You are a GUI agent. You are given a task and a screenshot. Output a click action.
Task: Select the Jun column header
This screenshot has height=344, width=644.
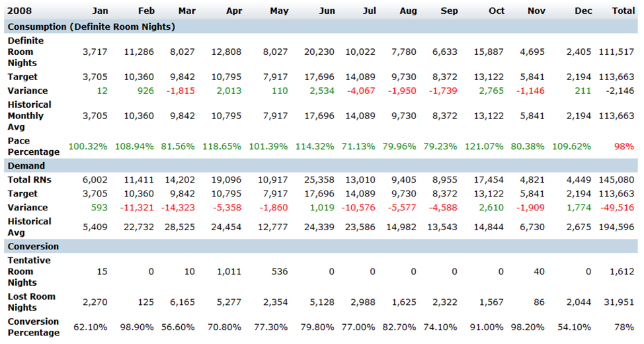click(x=327, y=11)
